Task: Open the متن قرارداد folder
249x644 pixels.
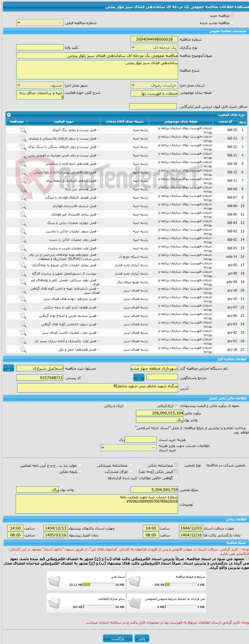Action: tap(135, 603)
